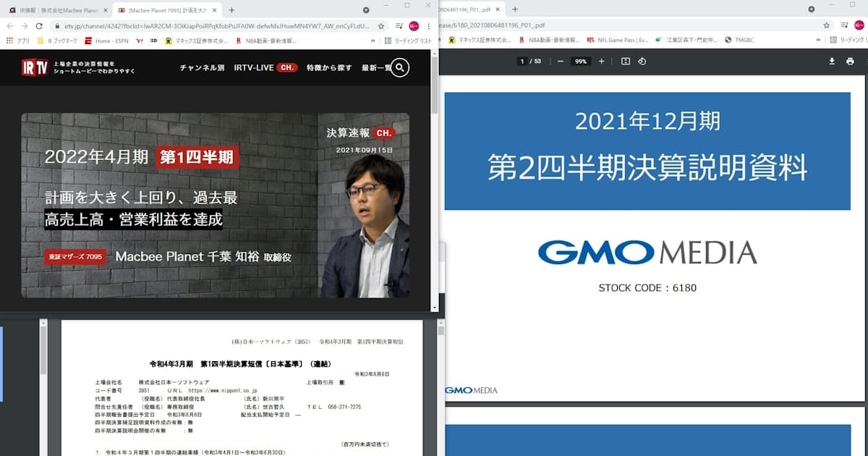The height and width of the screenshot is (456, 868).
Task: Click the IRTV search magnifier icon
Action: coord(400,68)
